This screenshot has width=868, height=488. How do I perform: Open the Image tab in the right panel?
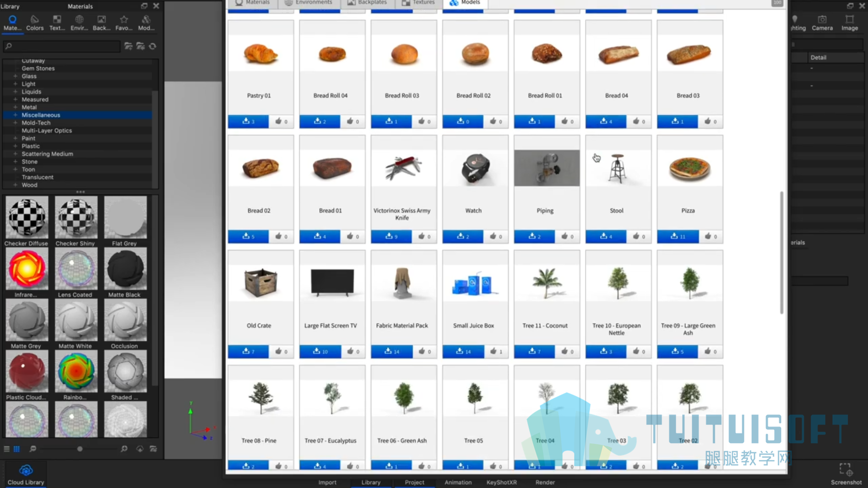coord(849,23)
